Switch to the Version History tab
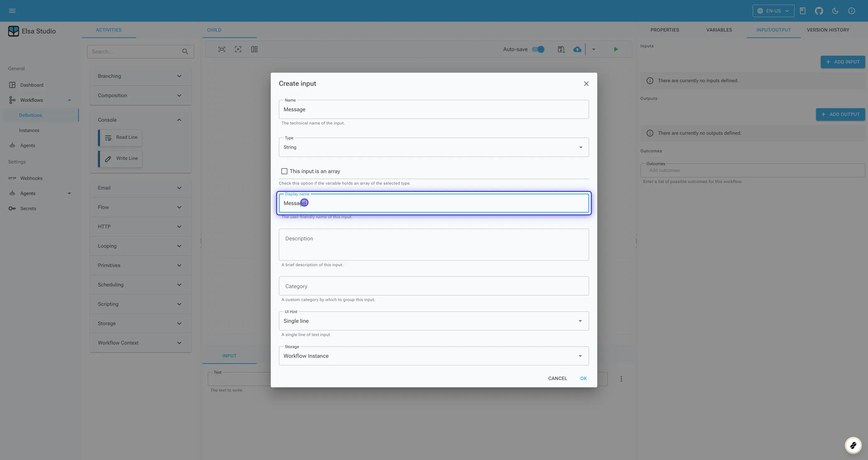This screenshot has height=460, width=868. (x=828, y=30)
